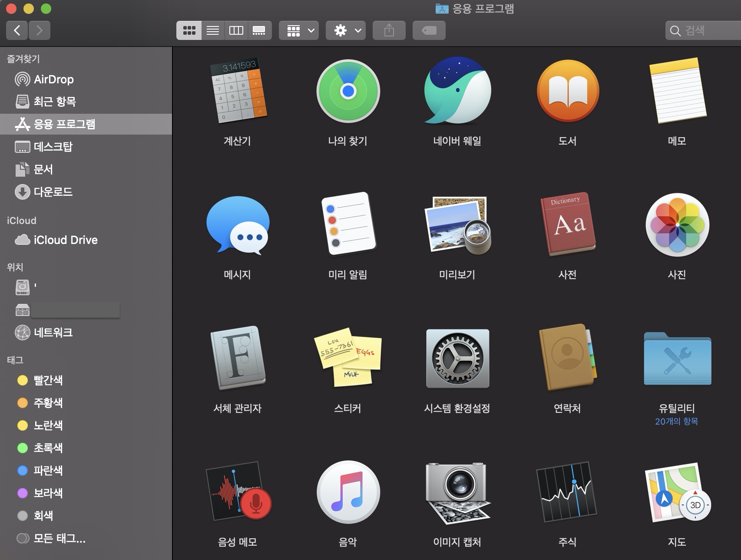Screen dimensions: 741x560
Task: Open the 음성 메모 (Voice Memos) icon
Action: pos(238,491)
